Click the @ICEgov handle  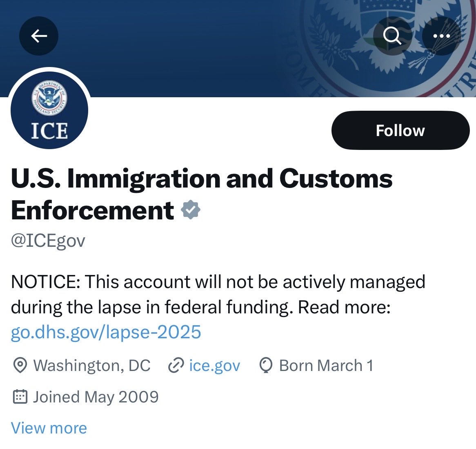tap(48, 241)
